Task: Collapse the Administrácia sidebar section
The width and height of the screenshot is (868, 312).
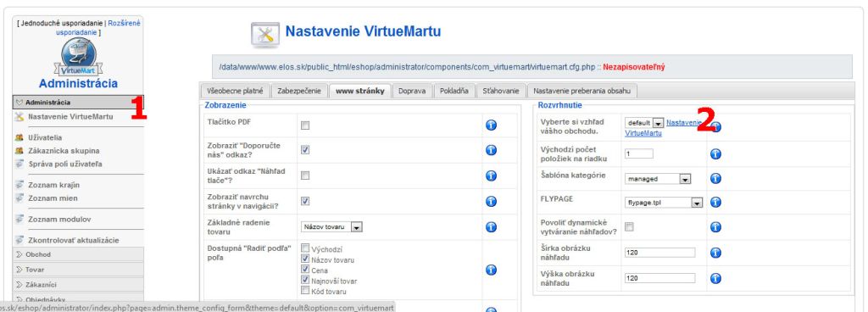Action: pyautogui.click(x=78, y=103)
